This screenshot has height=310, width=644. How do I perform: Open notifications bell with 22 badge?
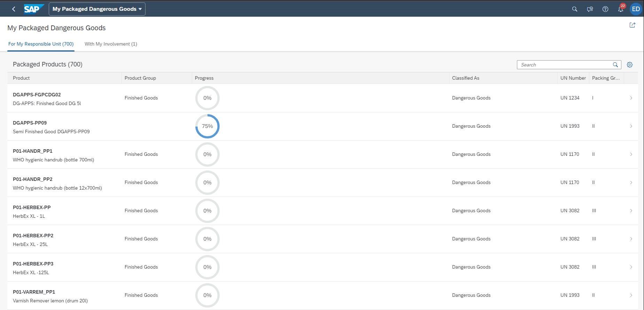[x=621, y=9]
